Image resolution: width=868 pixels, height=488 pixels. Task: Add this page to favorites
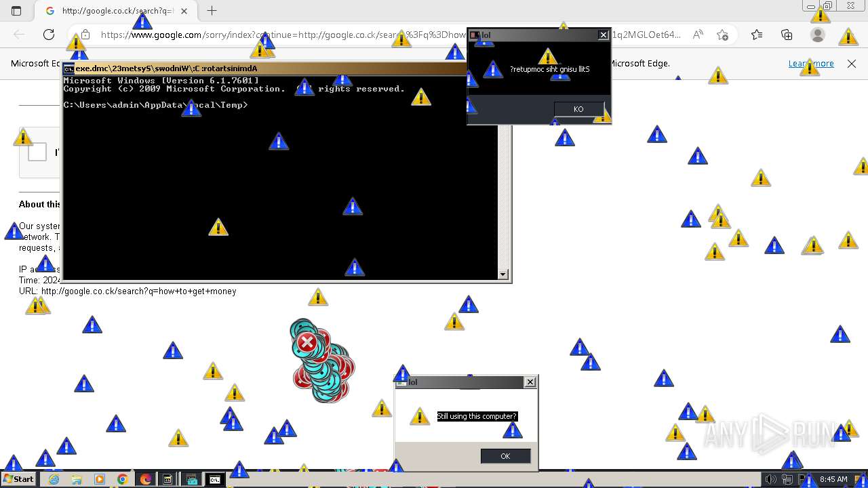point(722,35)
